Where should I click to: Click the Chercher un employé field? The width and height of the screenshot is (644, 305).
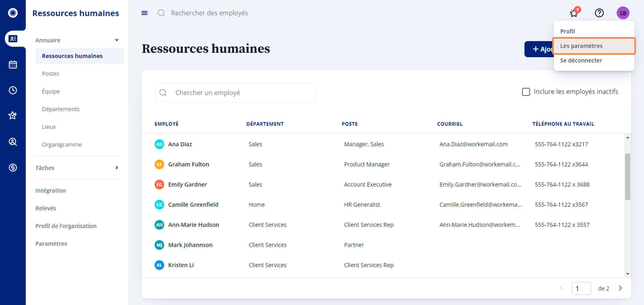(x=235, y=93)
